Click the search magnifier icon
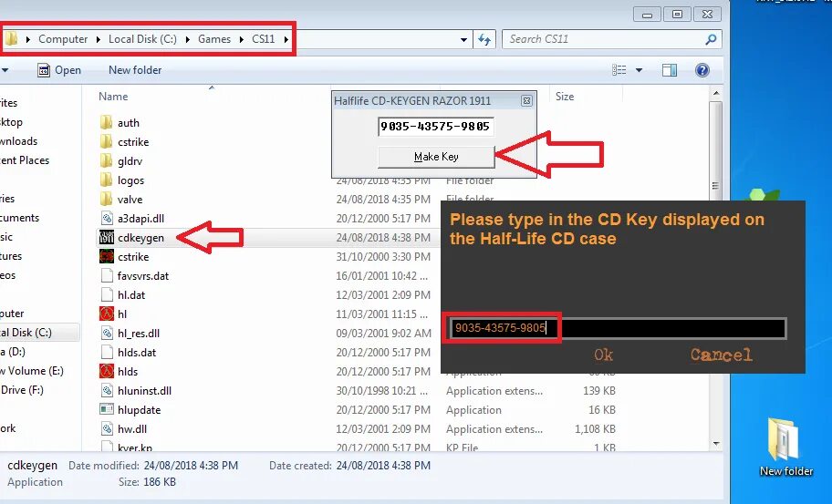The height and width of the screenshot is (504, 832). [x=711, y=39]
